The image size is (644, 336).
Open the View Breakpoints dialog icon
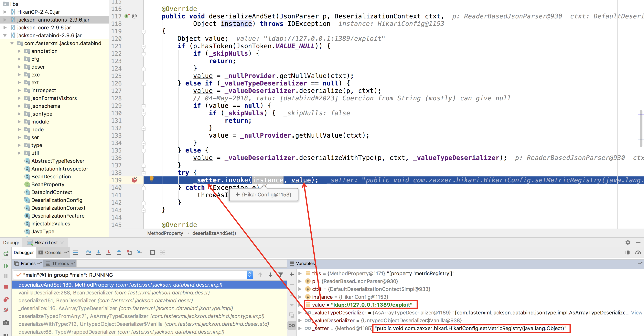(6, 300)
